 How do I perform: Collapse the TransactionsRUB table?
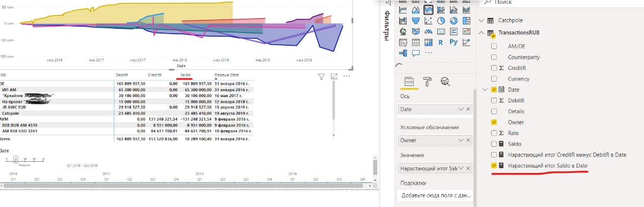pos(482,33)
